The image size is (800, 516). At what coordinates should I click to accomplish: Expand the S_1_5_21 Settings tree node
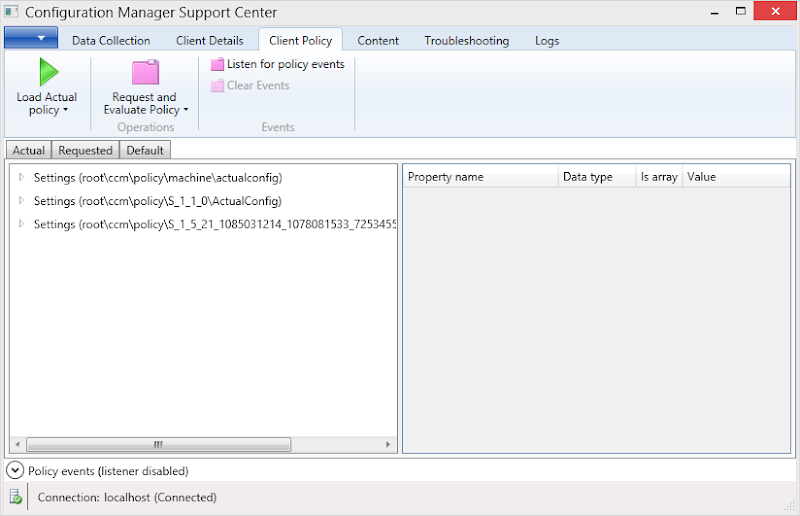coord(21,224)
